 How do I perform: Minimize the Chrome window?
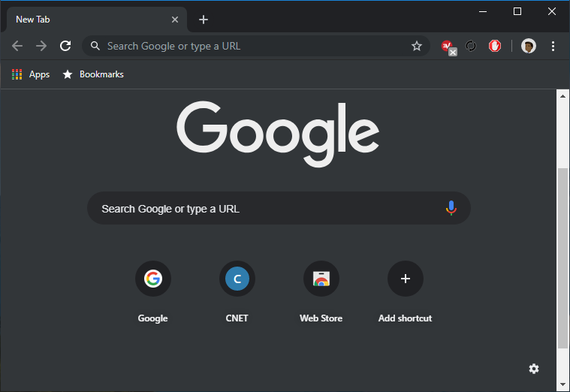483,11
